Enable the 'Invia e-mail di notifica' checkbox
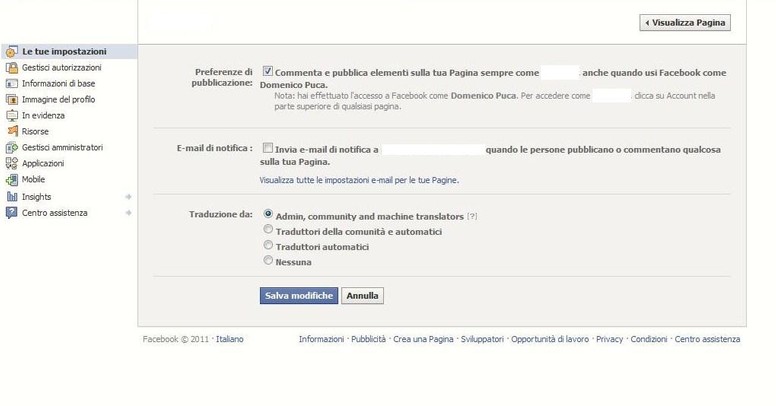Viewport: 776px width, 406px height. (x=268, y=148)
